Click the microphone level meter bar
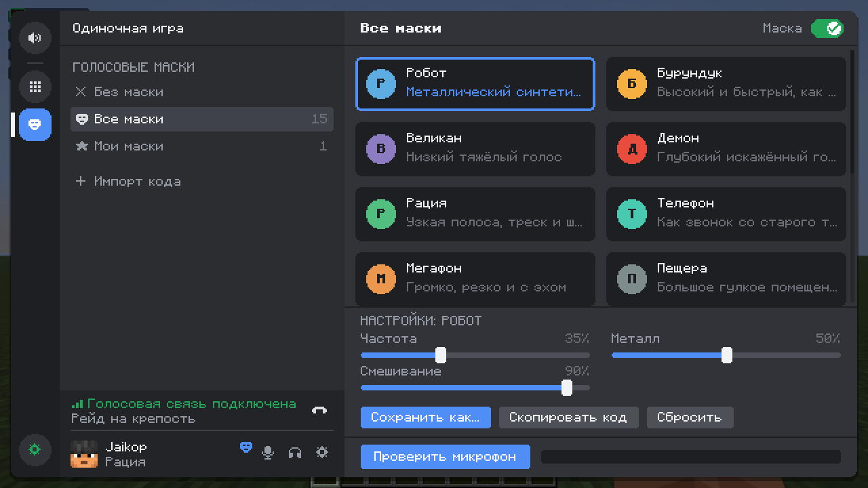The image size is (868, 488). click(690, 457)
